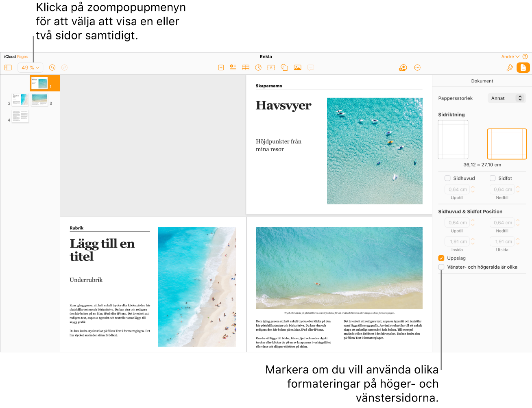Insert a table into the document
The height and width of the screenshot is (408, 532).
pos(246,67)
